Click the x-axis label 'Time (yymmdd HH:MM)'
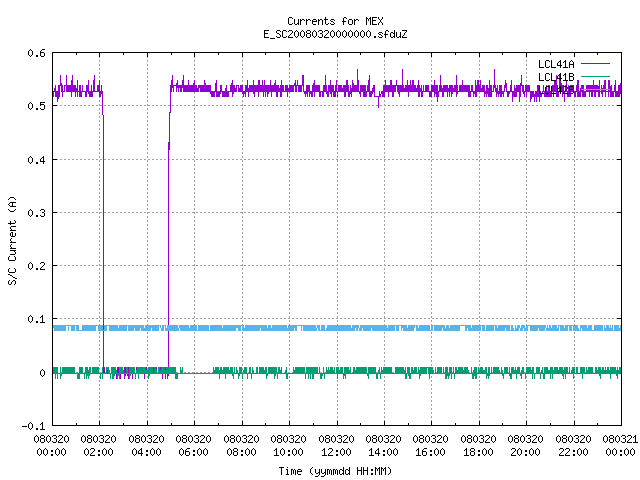 (x=335, y=471)
